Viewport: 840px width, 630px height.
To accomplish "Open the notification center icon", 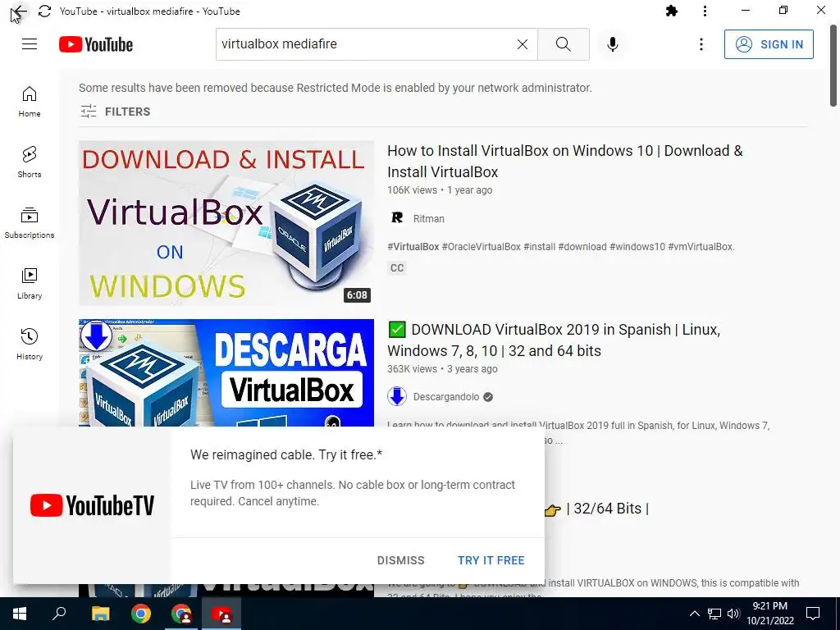I will click(813, 614).
